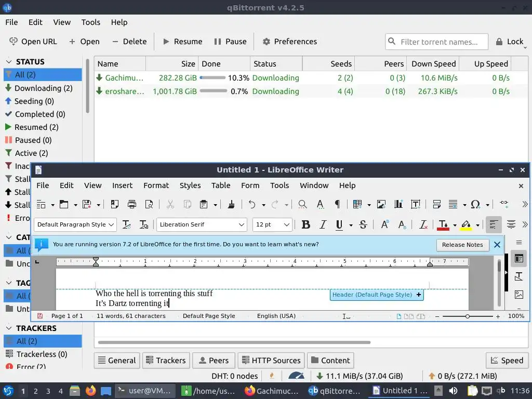Toggle Bold formatting in Writer
The height and width of the screenshot is (399, 532).
305,224
